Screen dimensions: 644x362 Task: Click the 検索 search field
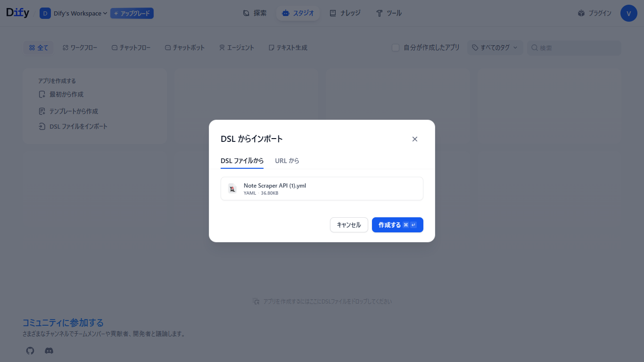tap(574, 48)
